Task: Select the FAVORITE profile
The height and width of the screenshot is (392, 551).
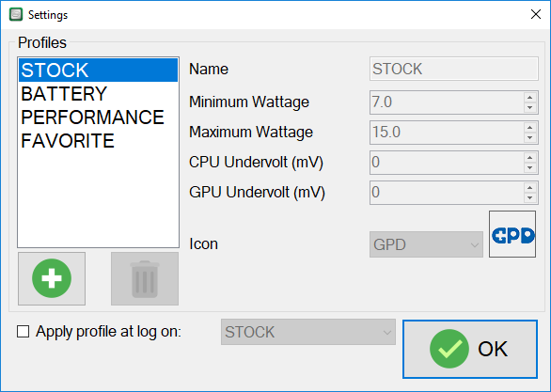Action: click(99, 141)
